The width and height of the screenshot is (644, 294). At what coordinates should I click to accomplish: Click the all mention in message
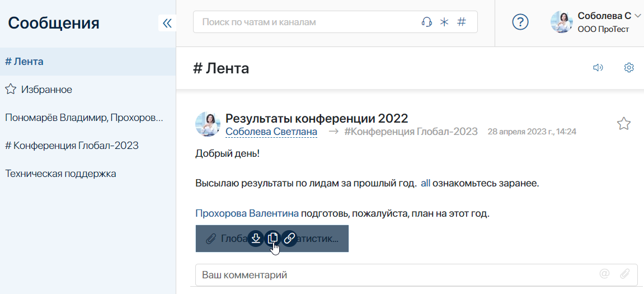coord(425,183)
